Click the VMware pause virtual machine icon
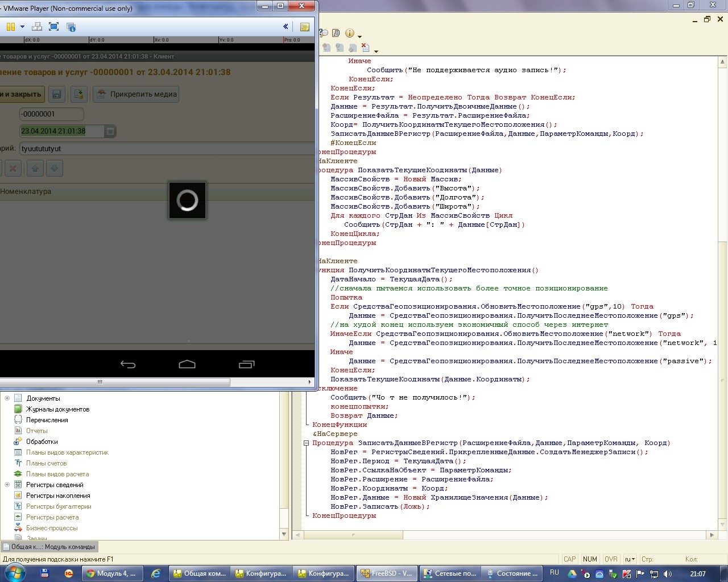 [10, 27]
